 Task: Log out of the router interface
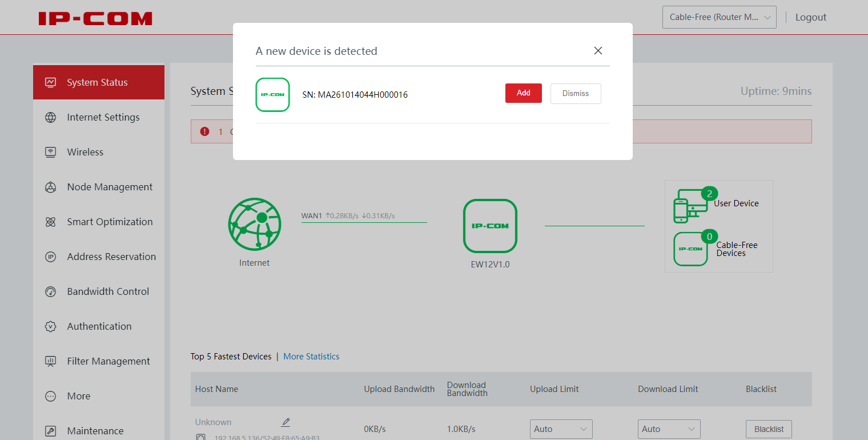coord(811,17)
